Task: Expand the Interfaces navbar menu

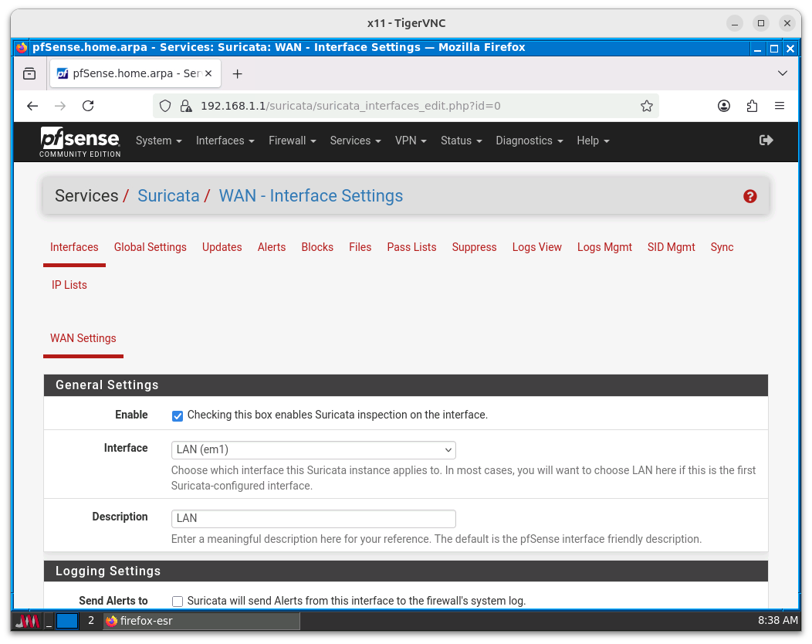Action: coord(225,141)
